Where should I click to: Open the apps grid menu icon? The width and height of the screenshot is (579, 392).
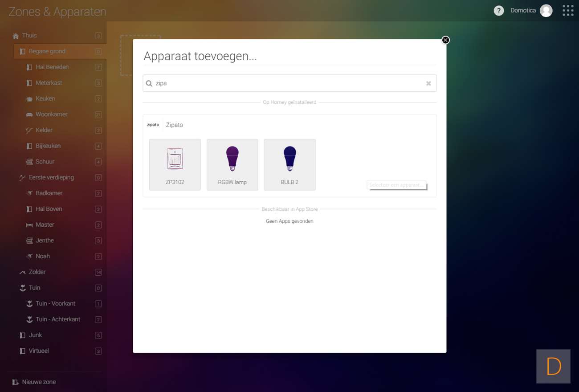coord(568,11)
